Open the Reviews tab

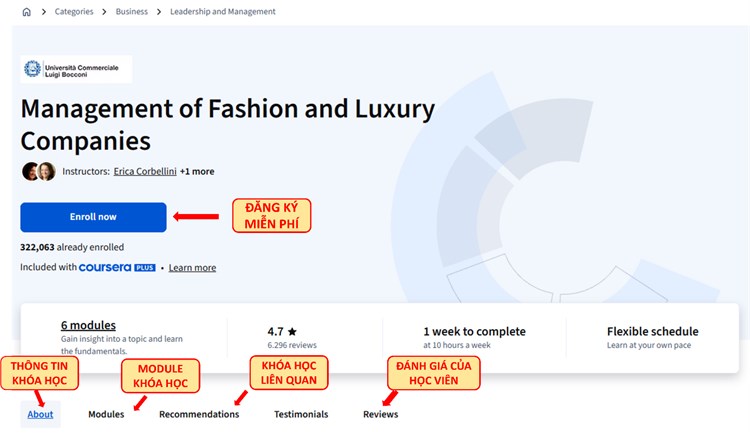[x=380, y=414]
